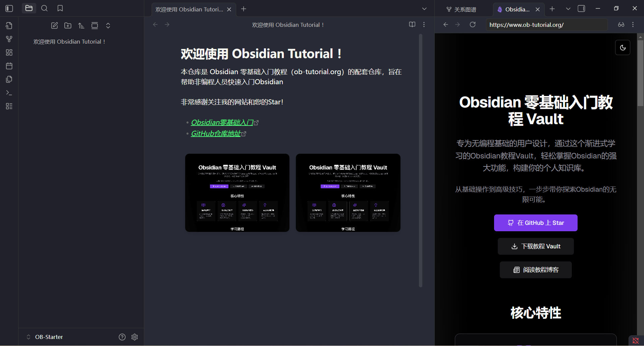
Task: Reload the web viewer page
Action: tap(473, 24)
